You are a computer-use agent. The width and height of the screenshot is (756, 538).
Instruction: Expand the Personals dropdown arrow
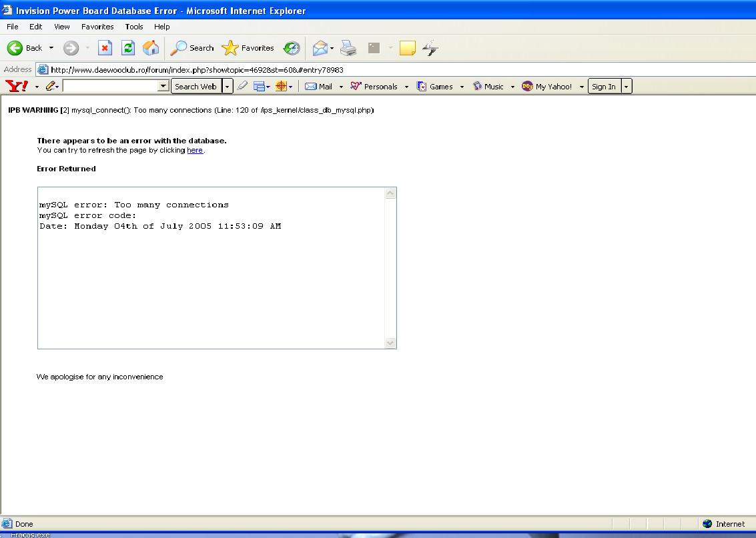tap(406, 87)
